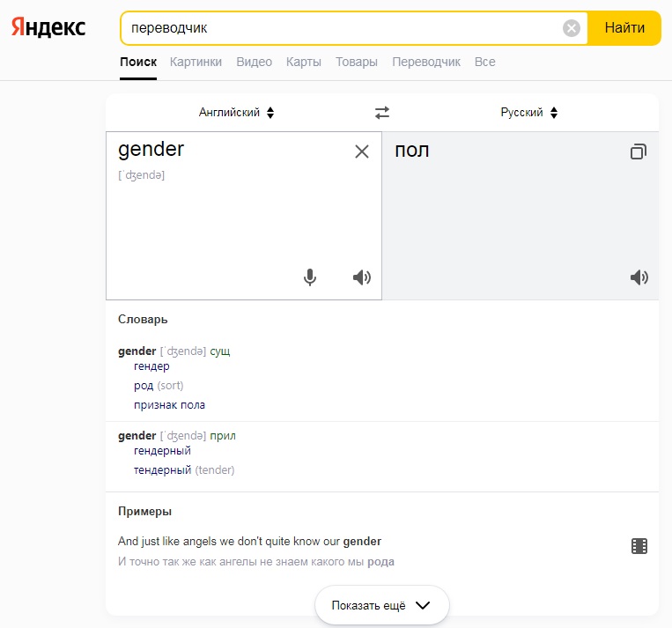This screenshot has width=672, height=628.
Task: Open the Яндекс logo home link
Action: [x=48, y=27]
